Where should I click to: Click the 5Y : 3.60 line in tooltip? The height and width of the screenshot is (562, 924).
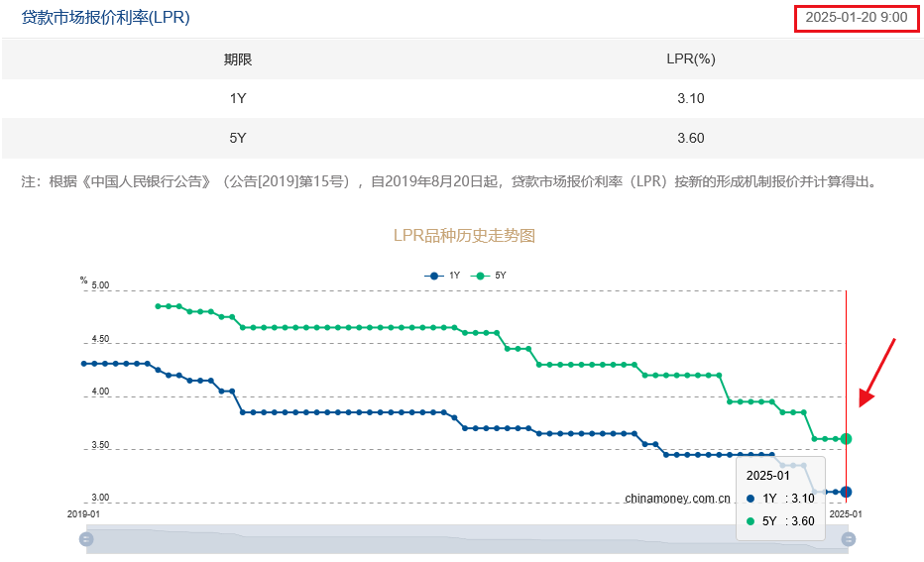pyautogui.click(x=780, y=521)
